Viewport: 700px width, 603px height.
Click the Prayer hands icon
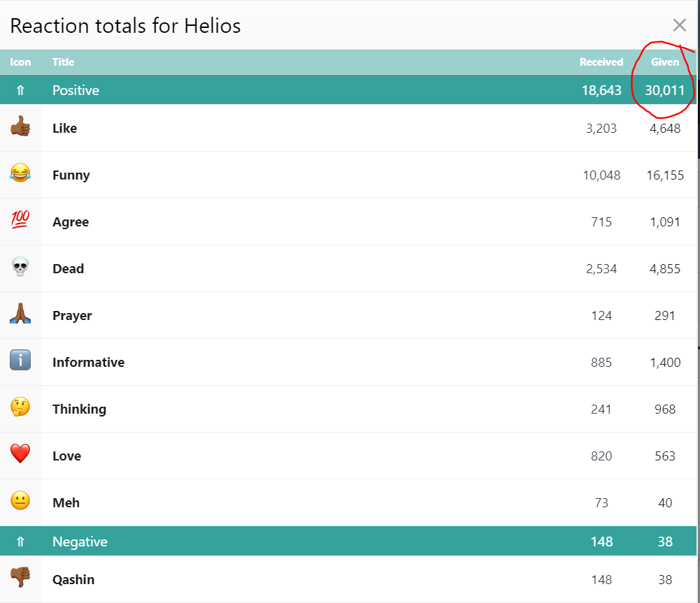20,313
